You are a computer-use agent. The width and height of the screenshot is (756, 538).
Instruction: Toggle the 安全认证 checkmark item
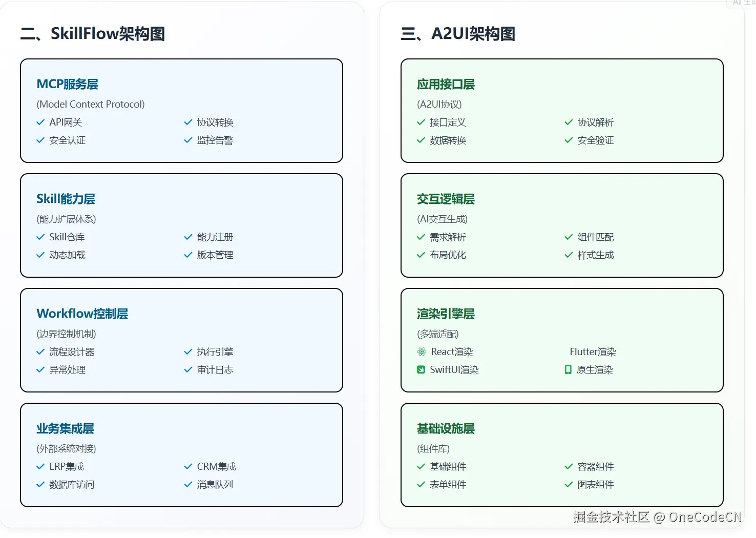[x=67, y=140]
